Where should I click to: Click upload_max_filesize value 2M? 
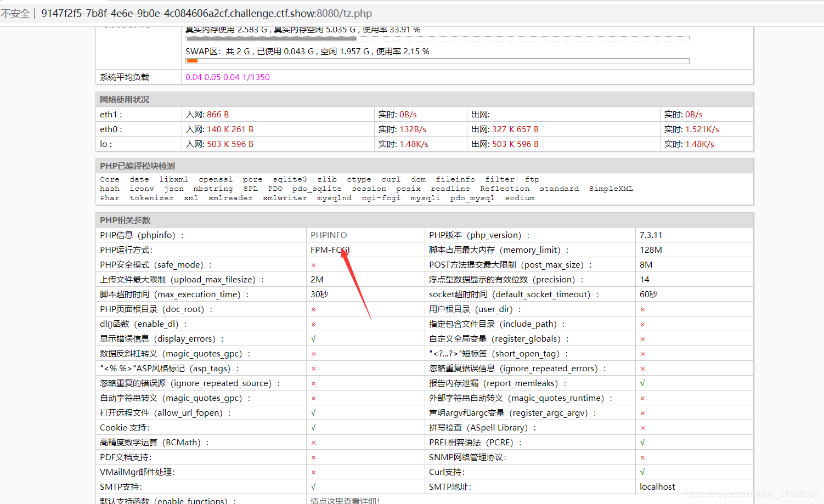317,279
